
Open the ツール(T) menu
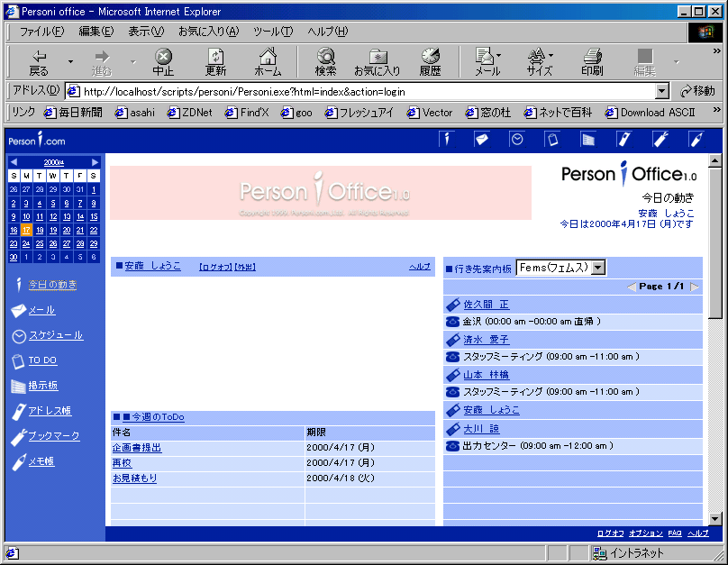(x=273, y=32)
